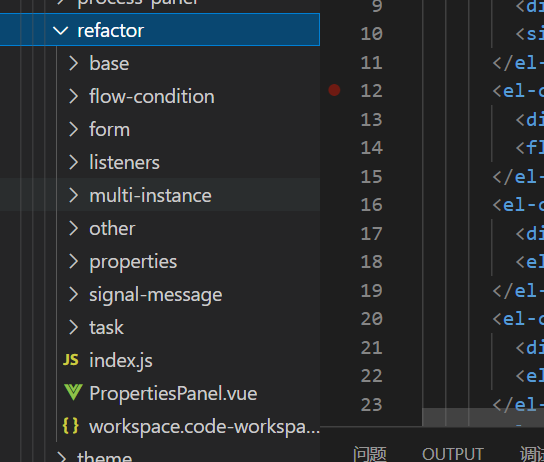Click the braces icon beside workspace.code-workspace
Viewport: 544px width, 462px height.
click(x=71, y=426)
